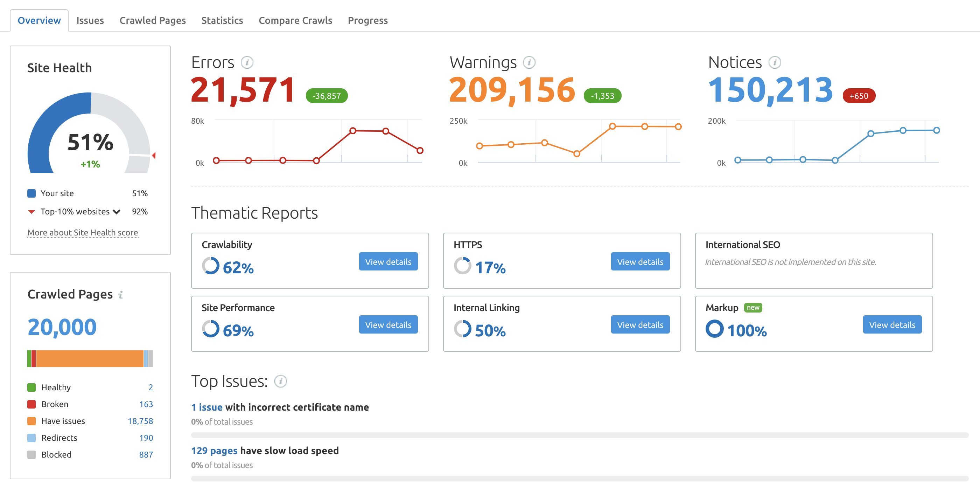Click the Crawlability percentage donut

(210, 265)
